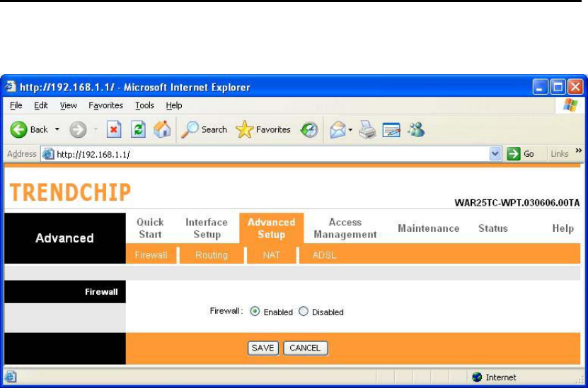
Task: Maximize the Internet Explorer window
Action: click(x=558, y=87)
